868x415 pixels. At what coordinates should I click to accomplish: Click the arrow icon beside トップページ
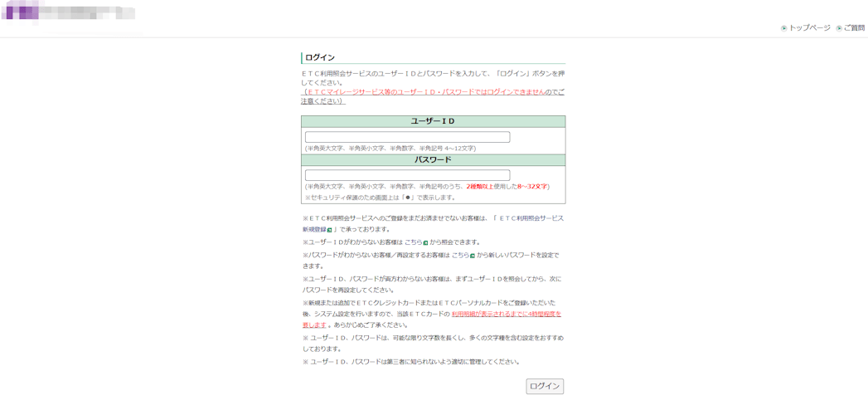pos(784,28)
